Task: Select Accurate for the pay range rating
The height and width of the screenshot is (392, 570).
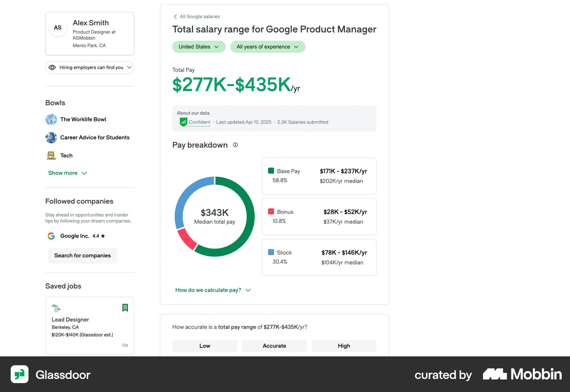Action: [274, 346]
